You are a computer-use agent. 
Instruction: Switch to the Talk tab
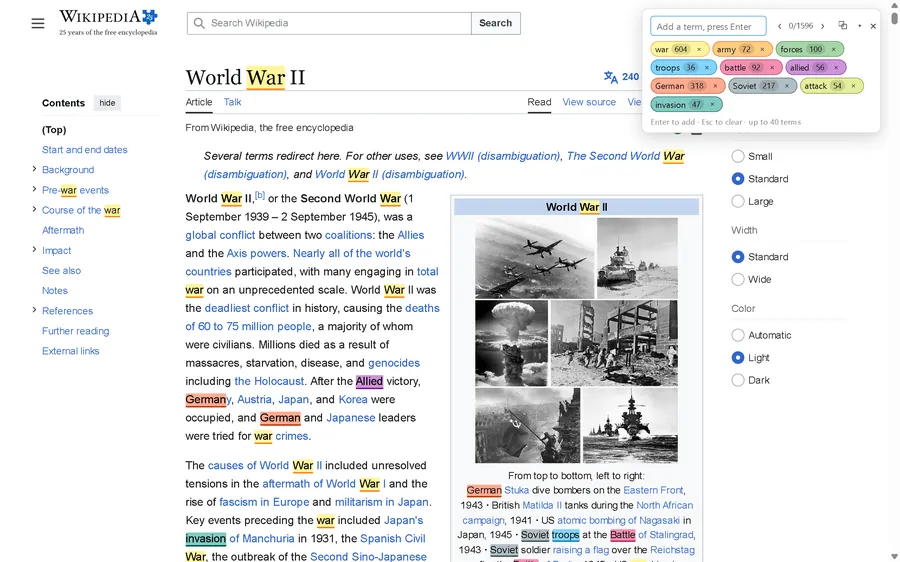pyautogui.click(x=232, y=102)
